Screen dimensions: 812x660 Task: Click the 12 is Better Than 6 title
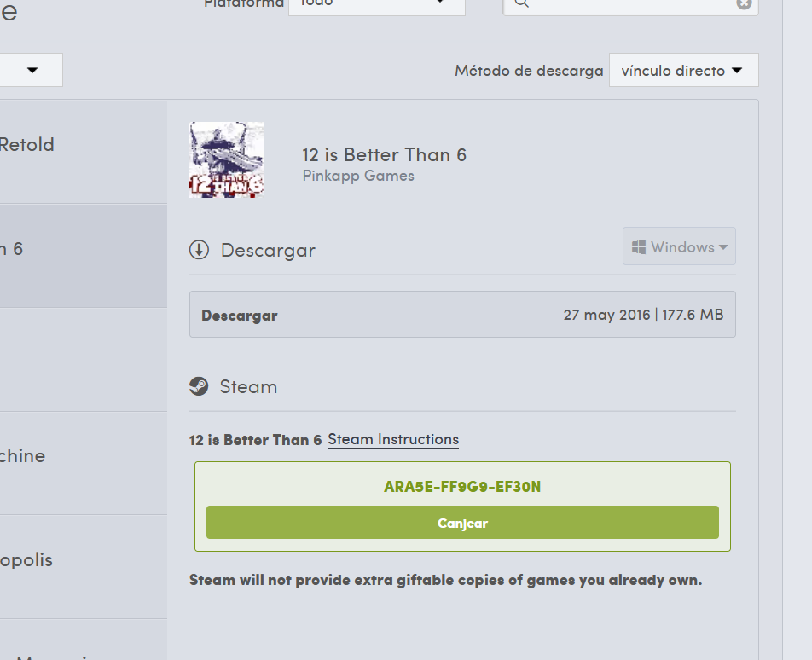(384, 155)
